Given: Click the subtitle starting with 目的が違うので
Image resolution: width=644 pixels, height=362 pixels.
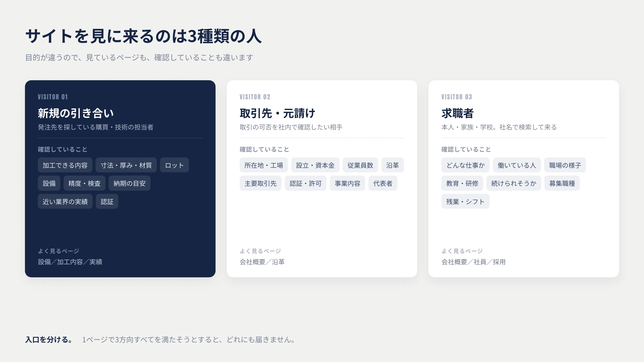Looking at the screenshot, I should [x=139, y=58].
